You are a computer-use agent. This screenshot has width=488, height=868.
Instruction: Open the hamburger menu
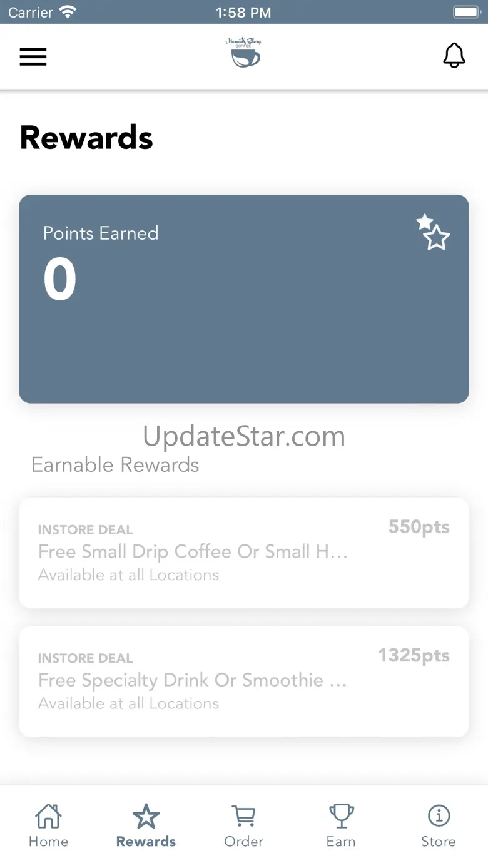pyautogui.click(x=33, y=57)
